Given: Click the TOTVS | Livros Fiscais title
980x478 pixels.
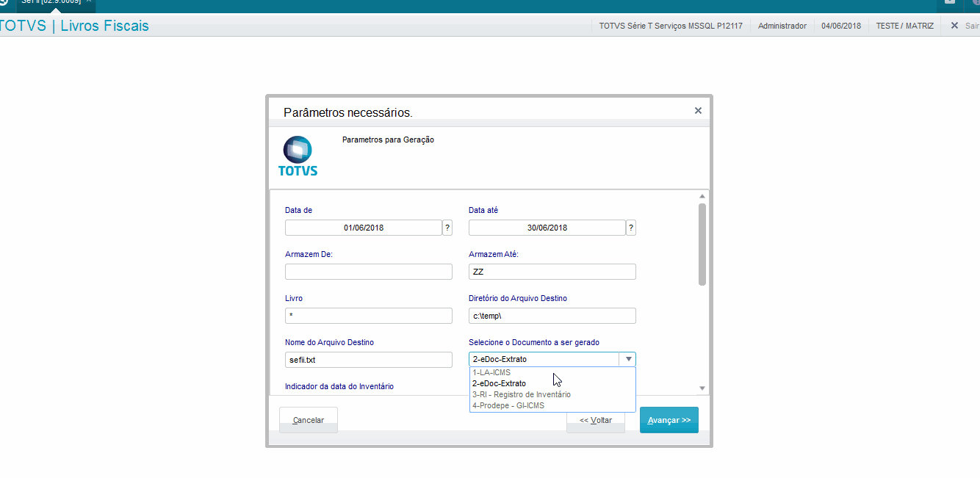Looking at the screenshot, I should (74, 26).
